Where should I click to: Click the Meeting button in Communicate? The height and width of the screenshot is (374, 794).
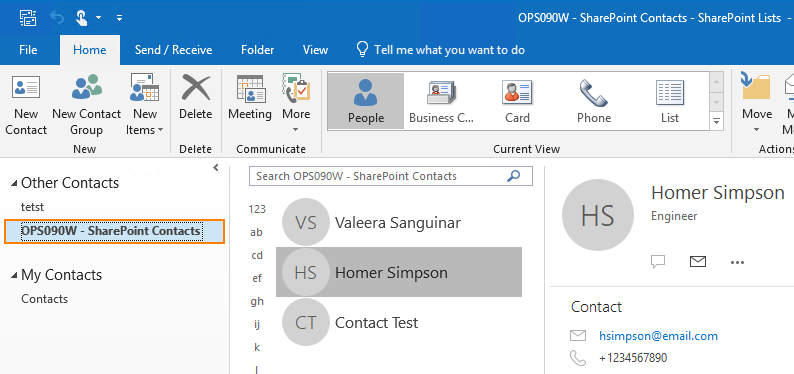pyautogui.click(x=250, y=98)
